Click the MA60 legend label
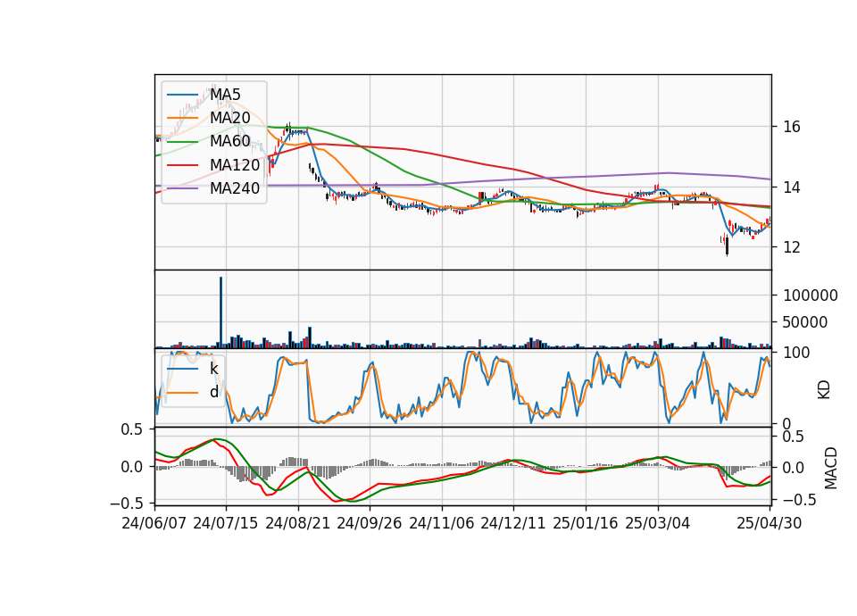Screen dimensions: 857x616 (229, 142)
